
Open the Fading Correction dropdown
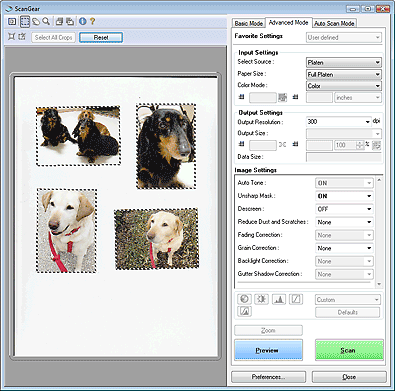pos(344,235)
